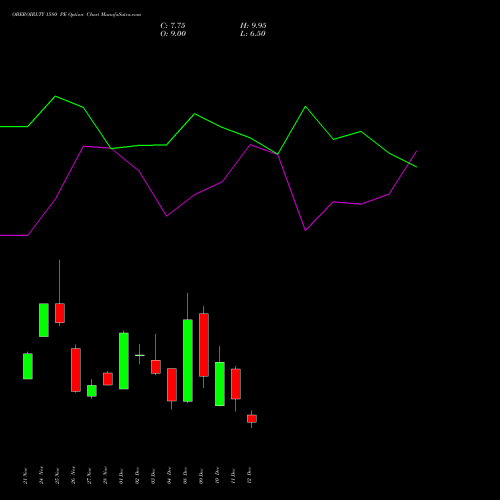This screenshot has width=500, height=500.
Task: Click the green candle for 10 Dec
Action: tap(220, 384)
